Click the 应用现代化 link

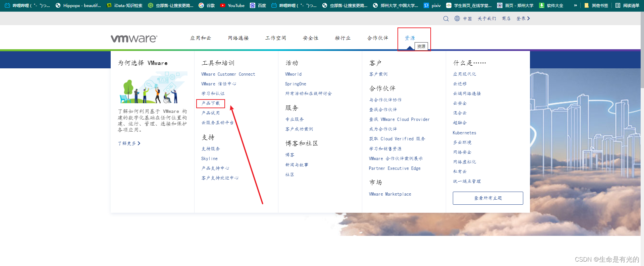tap(465, 74)
